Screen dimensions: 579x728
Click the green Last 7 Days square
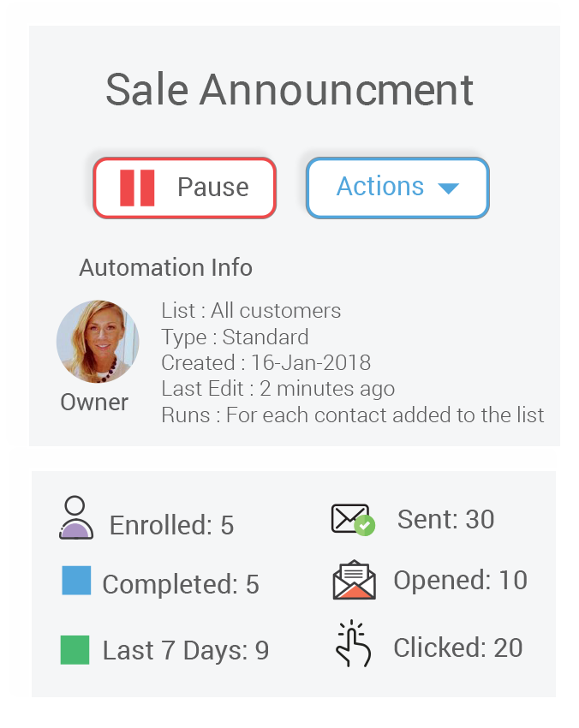(75, 650)
